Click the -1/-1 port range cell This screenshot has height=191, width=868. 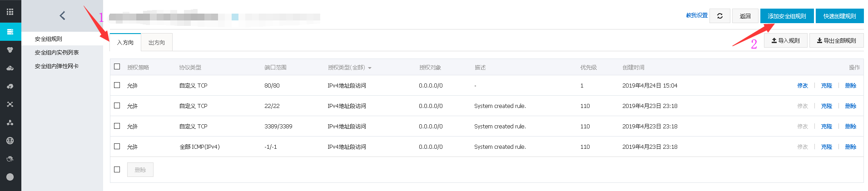(271, 147)
